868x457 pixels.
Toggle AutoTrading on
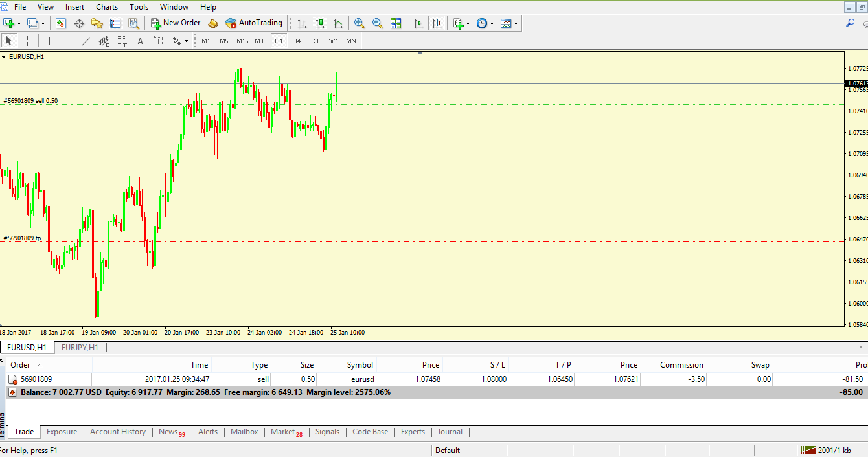[x=253, y=23]
